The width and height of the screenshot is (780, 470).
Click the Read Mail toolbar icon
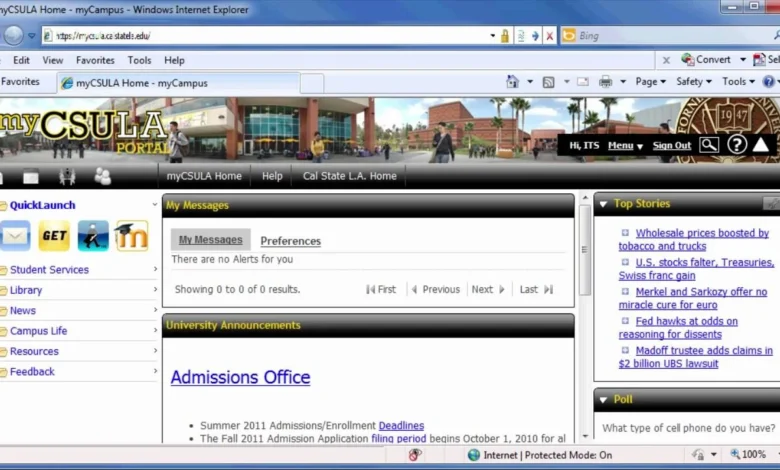click(583, 82)
